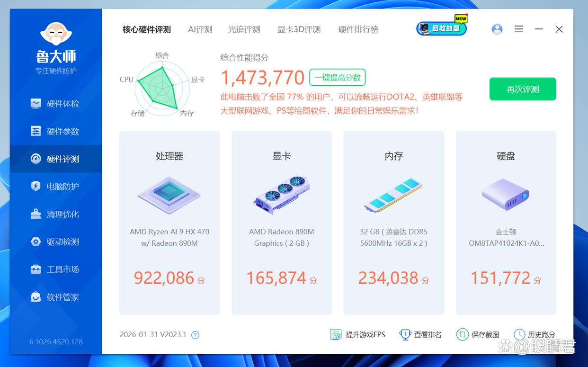Screen dimensions: 588x367
Task: Click the 提升游戏FPS link text
Action: point(365,335)
